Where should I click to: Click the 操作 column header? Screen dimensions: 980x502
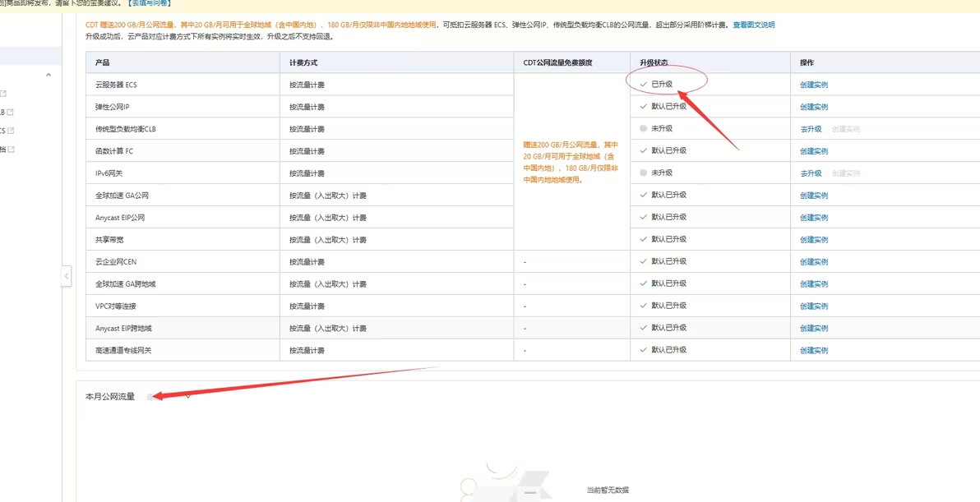point(885,63)
